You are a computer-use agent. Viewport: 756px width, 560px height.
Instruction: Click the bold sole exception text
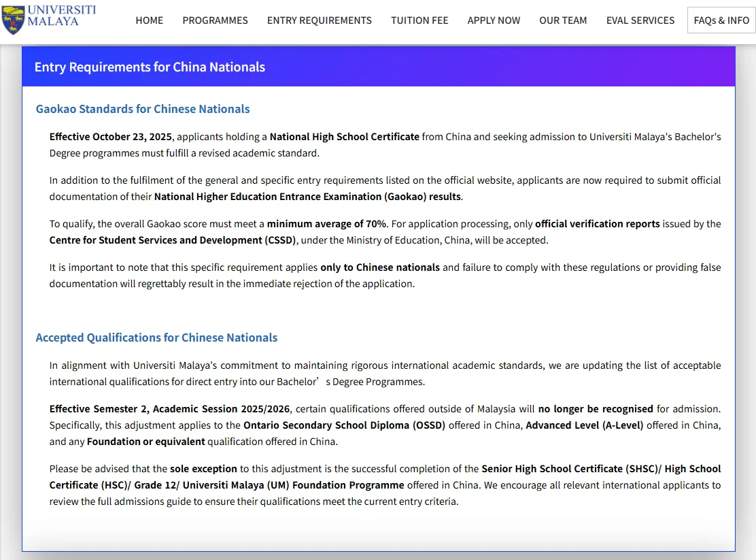coord(203,469)
